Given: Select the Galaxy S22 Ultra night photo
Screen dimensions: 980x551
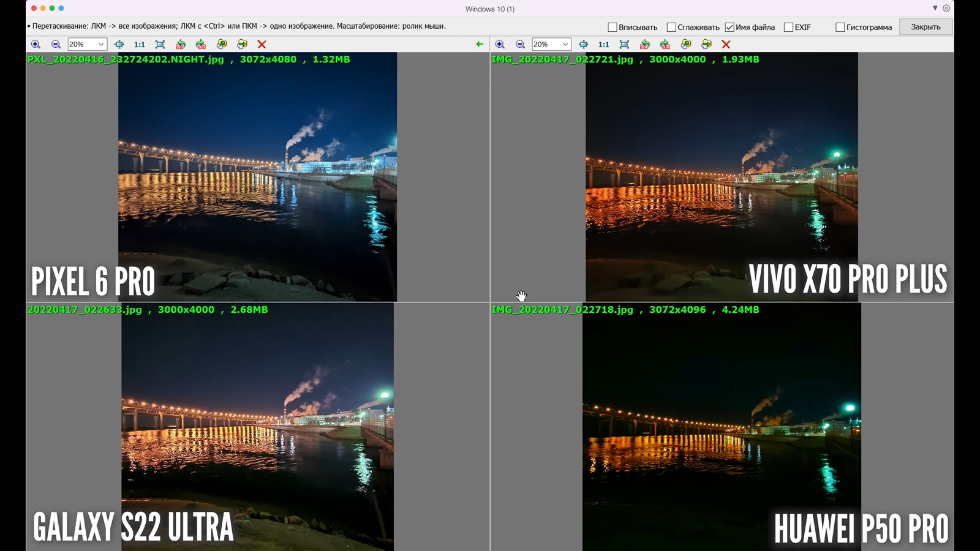Looking at the screenshot, I should (x=257, y=427).
